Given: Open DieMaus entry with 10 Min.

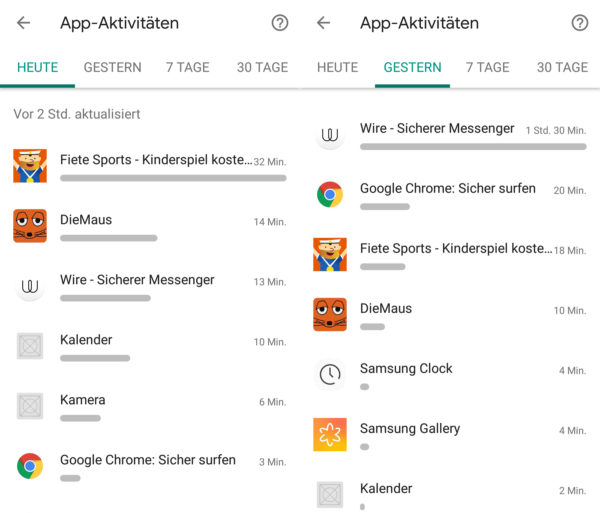Looking at the screenshot, I should click(x=450, y=314).
